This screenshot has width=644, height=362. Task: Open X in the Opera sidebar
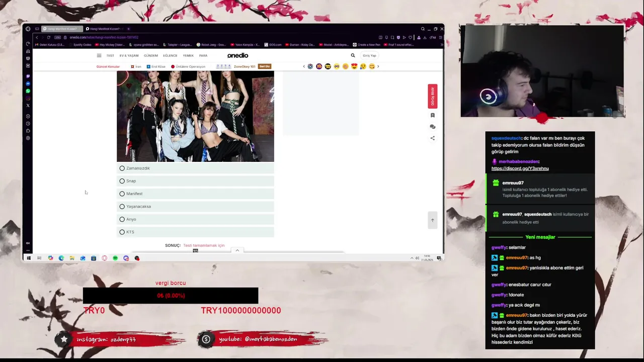pyautogui.click(x=28, y=106)
